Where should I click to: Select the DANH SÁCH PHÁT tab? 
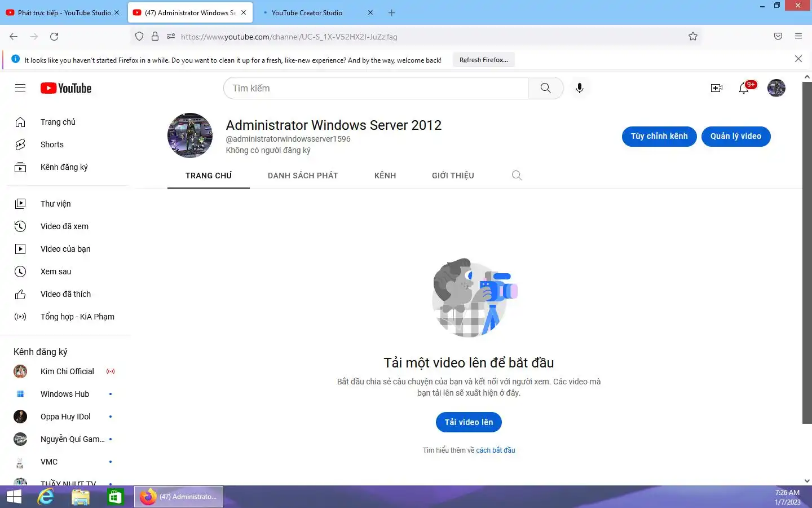pos(303,176)
